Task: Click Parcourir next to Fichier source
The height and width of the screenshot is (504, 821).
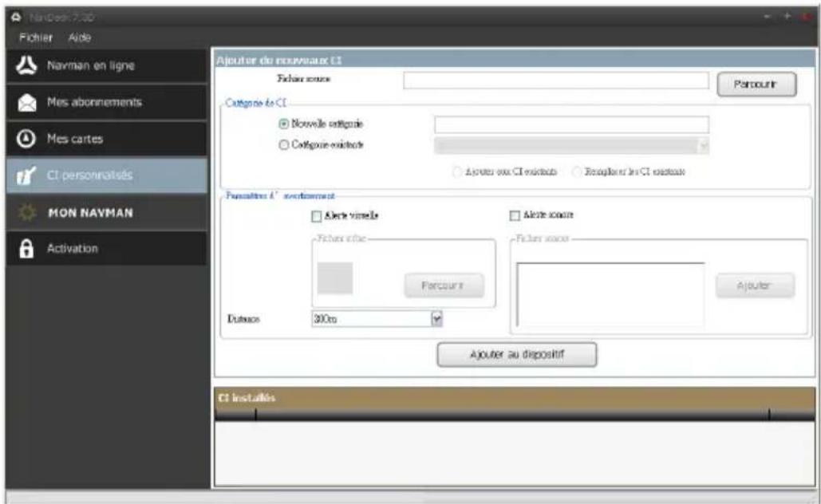Action: (756, 85)
